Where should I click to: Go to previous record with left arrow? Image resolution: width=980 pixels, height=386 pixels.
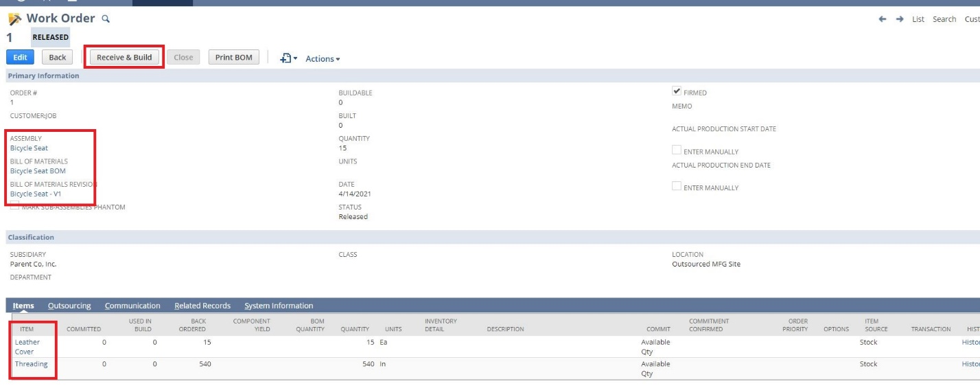coord(883,19)
